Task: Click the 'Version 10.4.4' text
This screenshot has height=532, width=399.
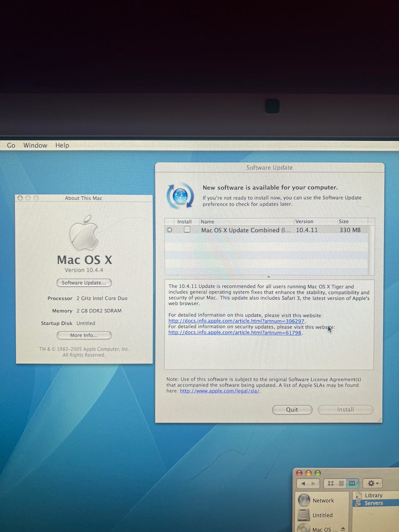Action: click(x=84, y=270)
